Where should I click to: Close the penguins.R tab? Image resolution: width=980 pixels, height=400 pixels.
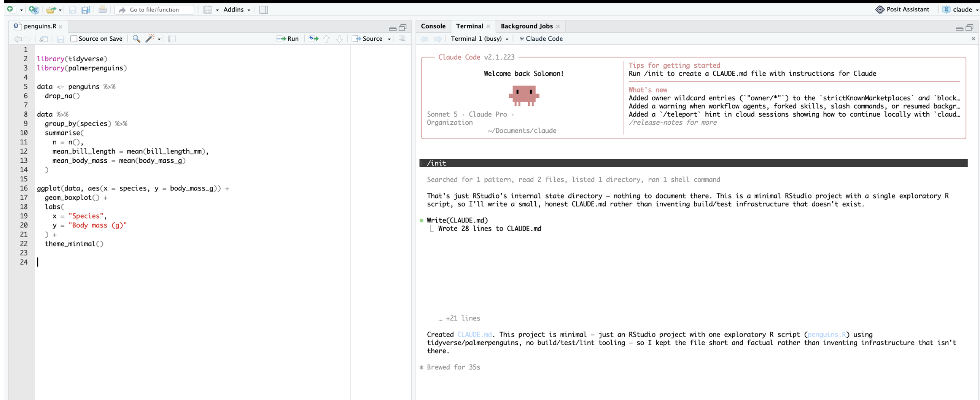(x=60, y=26)
